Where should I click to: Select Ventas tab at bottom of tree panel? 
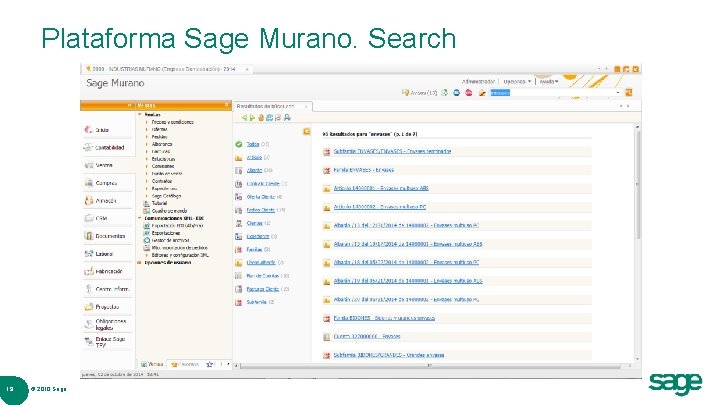152,364
